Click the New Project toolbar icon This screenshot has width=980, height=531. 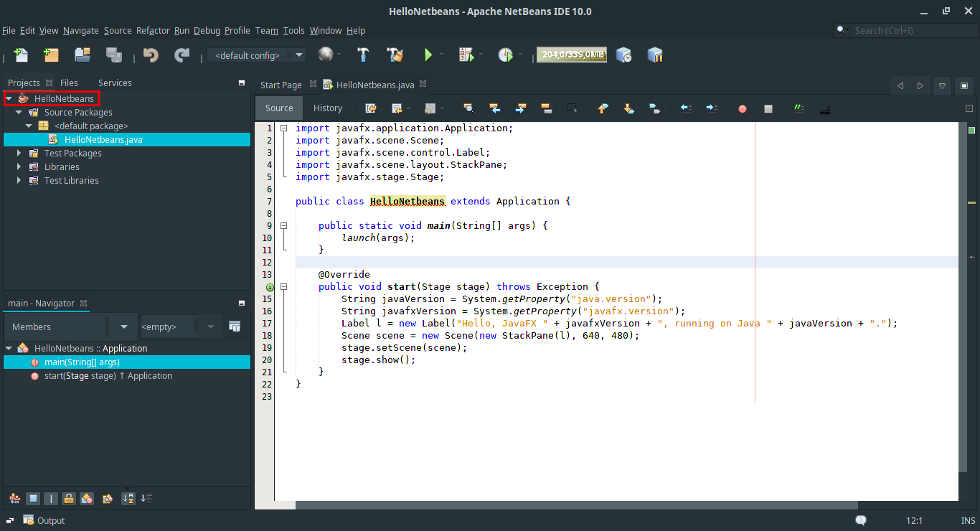tap(51, 55)
